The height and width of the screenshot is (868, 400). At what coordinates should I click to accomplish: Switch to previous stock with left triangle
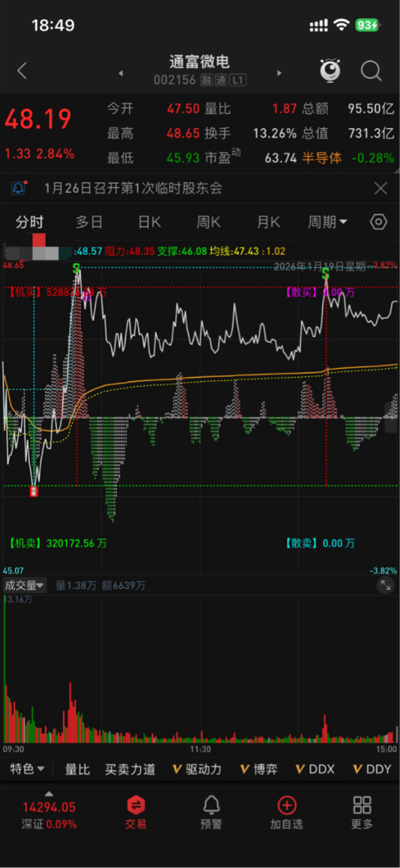[121, 73]
